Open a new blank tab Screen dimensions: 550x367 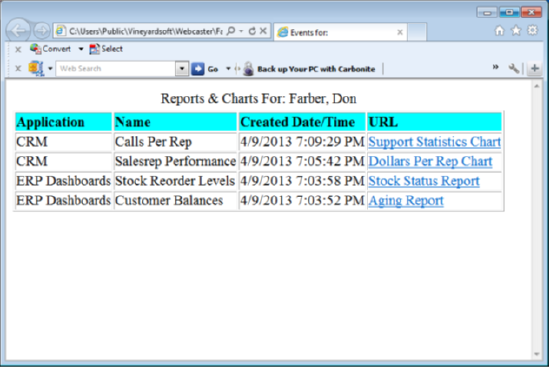click(417, 32)
